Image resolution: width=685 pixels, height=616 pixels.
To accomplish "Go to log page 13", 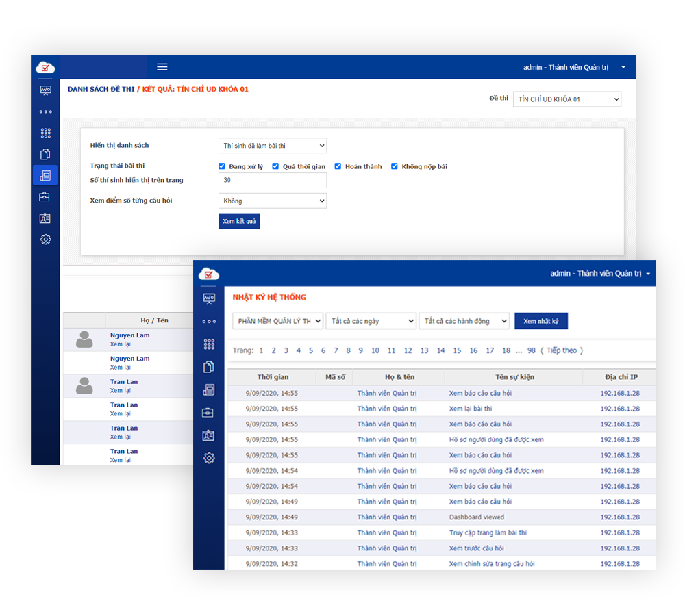I will (424, 350).
